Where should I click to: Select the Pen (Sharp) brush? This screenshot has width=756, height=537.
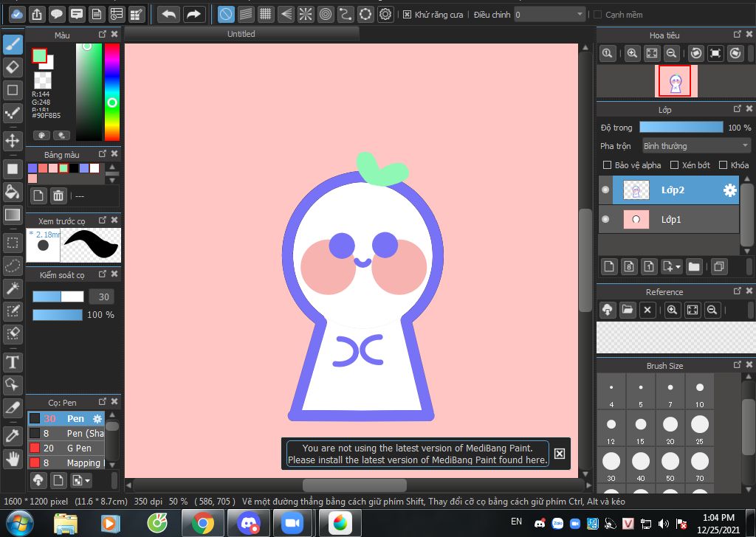[66, 434]
